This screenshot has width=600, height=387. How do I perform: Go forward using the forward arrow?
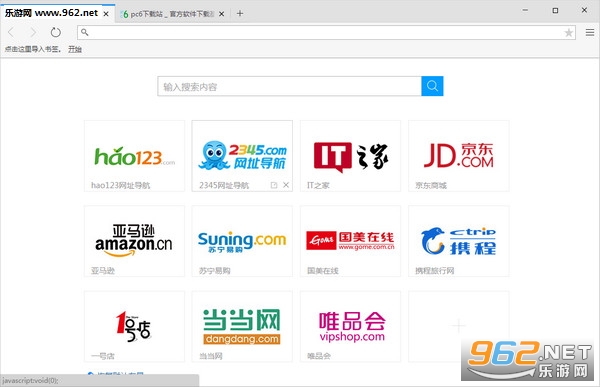click(33, 33)
